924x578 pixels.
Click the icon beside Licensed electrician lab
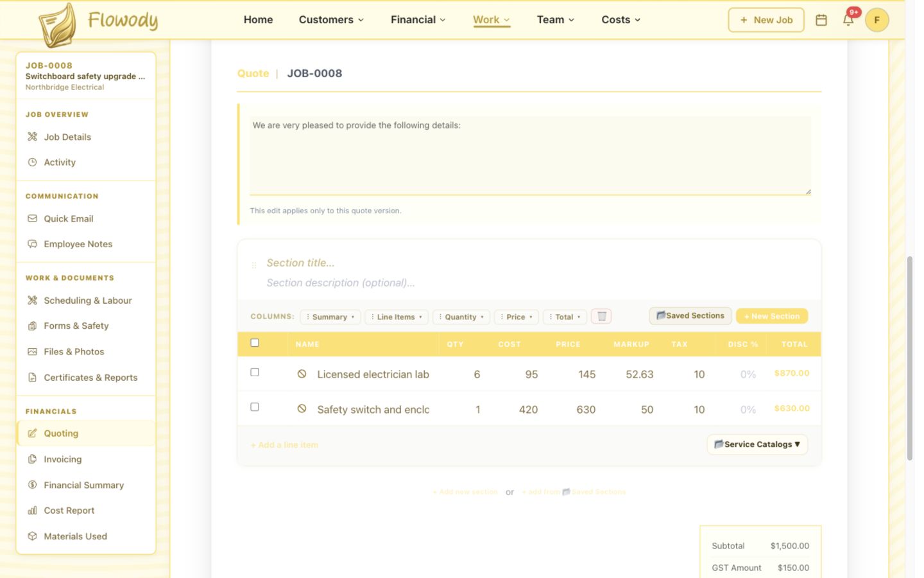pos(302,374)
